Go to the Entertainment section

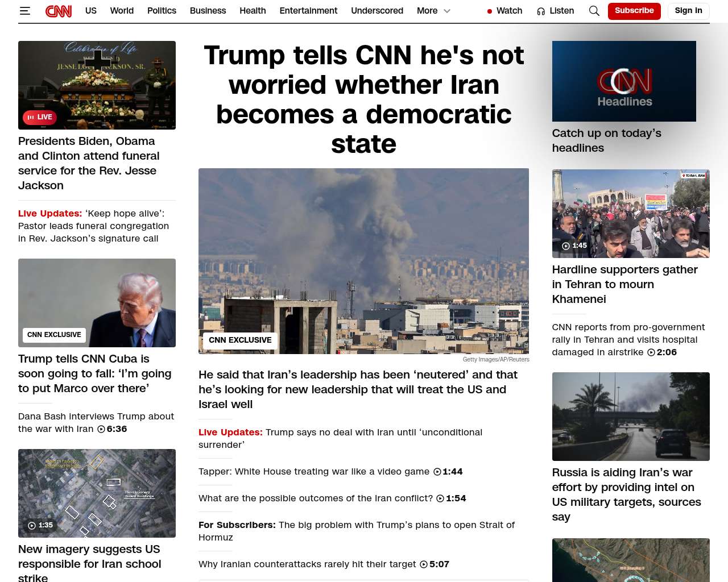308,11
